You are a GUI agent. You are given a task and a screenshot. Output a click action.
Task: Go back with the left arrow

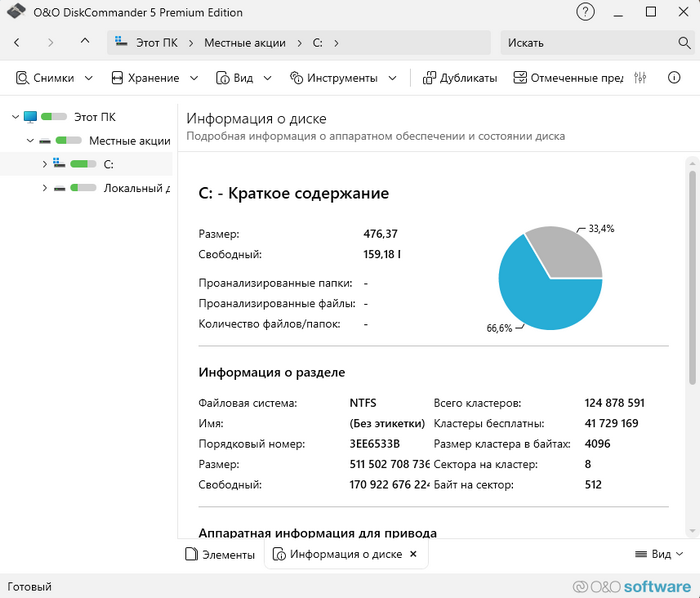[x=17, y=42]
